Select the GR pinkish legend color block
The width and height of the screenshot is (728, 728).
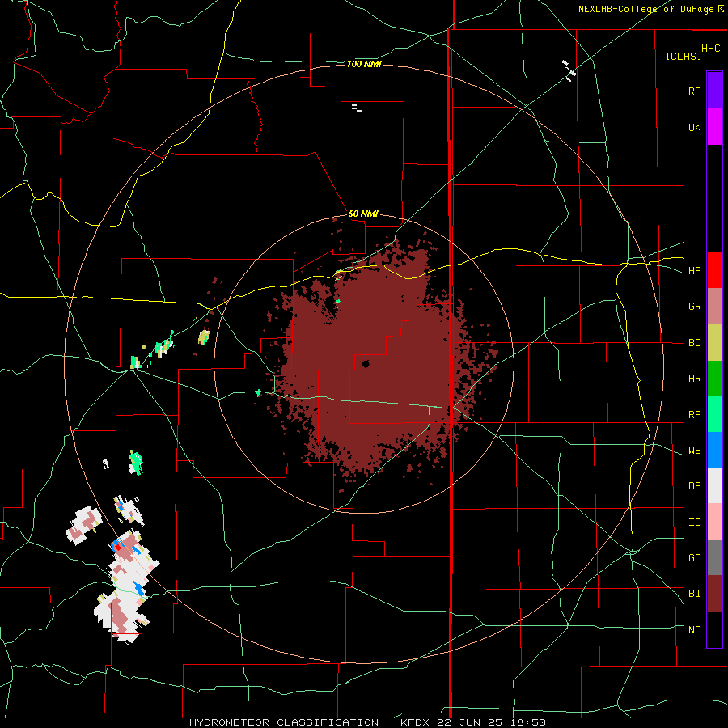pyautogui.click(x=714, y=307)
